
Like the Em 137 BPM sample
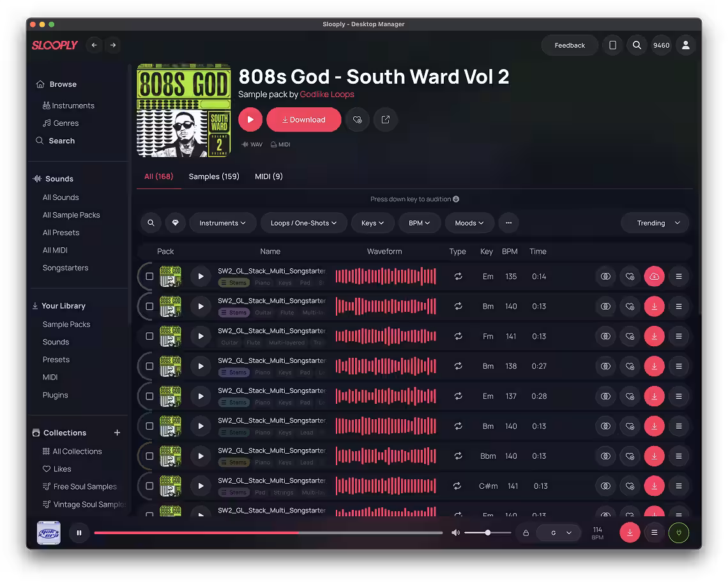(630, 396)
